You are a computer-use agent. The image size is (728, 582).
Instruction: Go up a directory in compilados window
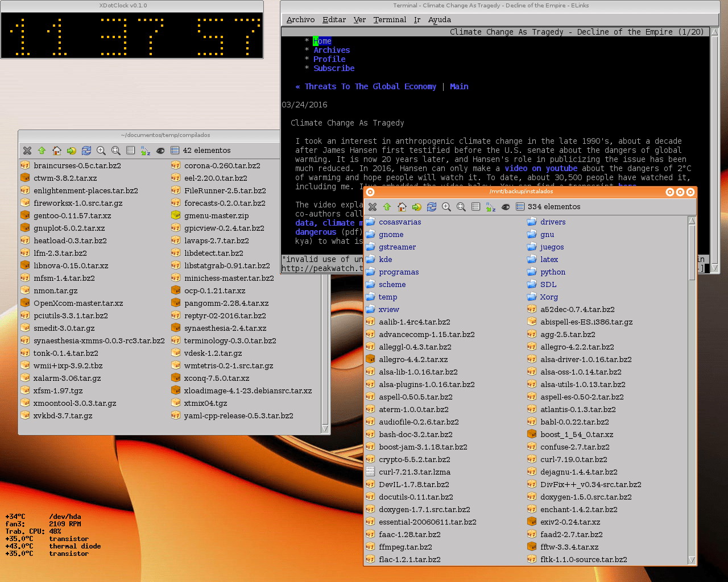pos(42,151)
